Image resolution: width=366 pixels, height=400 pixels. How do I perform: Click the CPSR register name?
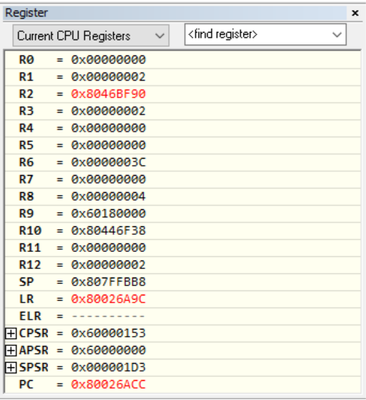[x=34, y=333]
